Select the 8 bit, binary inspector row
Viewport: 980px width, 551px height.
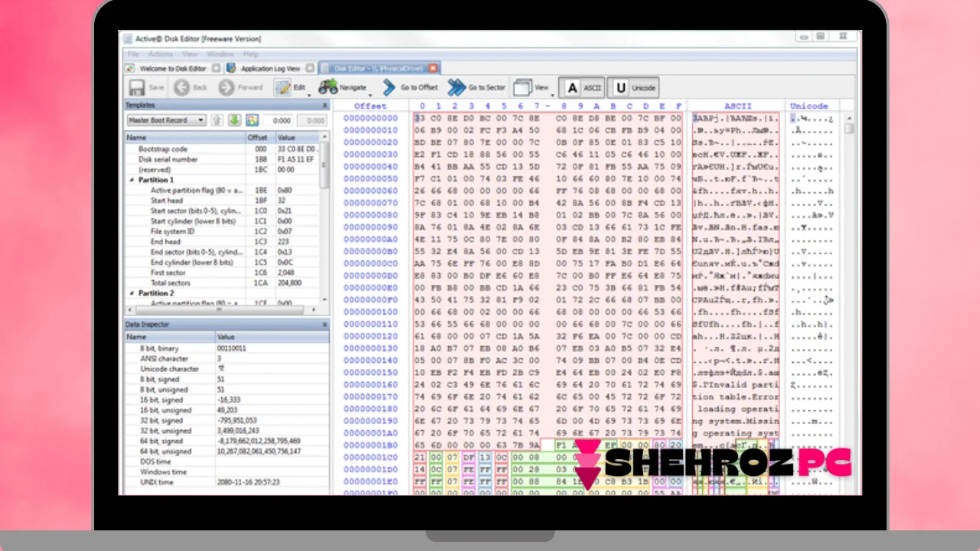[227, 348]
